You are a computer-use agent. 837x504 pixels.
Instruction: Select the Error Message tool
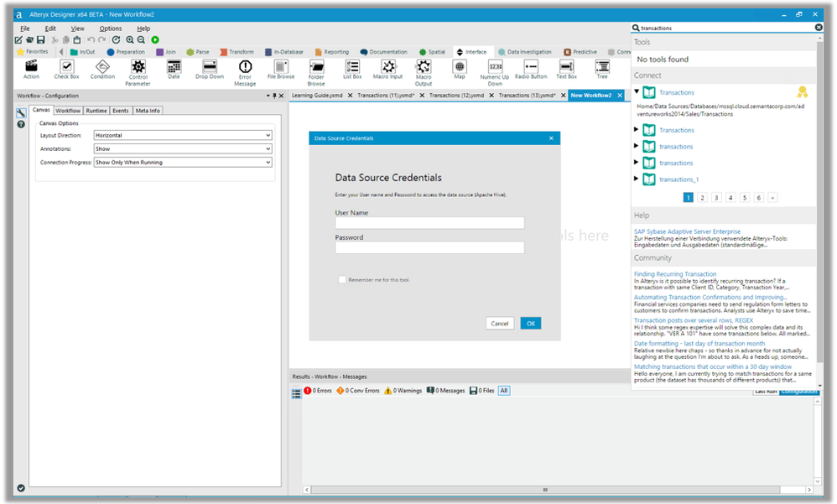point(245,72)
